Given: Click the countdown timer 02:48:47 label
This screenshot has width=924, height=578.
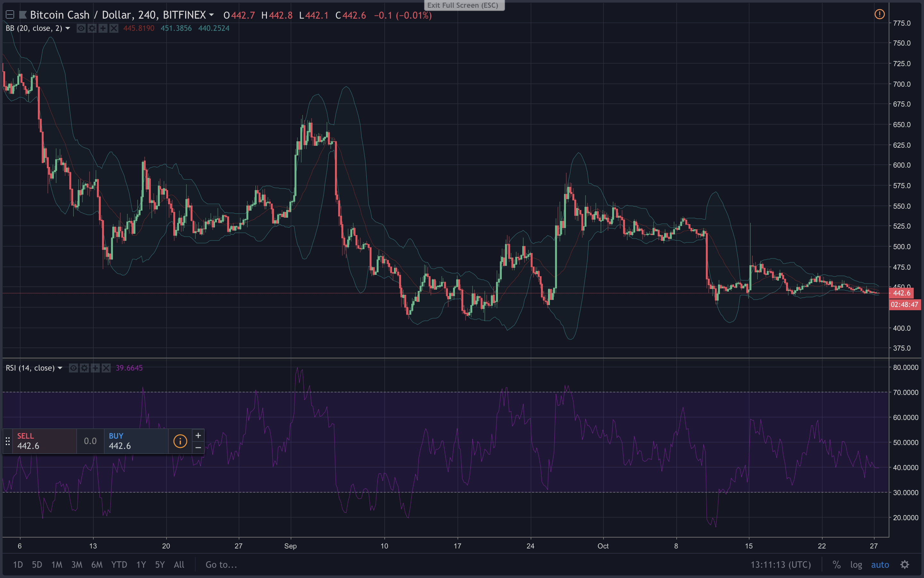Looking at the screenshot, I should (904, 305).
